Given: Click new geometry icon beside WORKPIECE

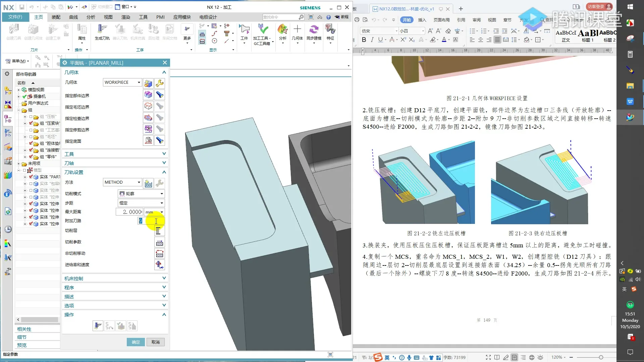Looking at the screenshot, I should point(148,83).
